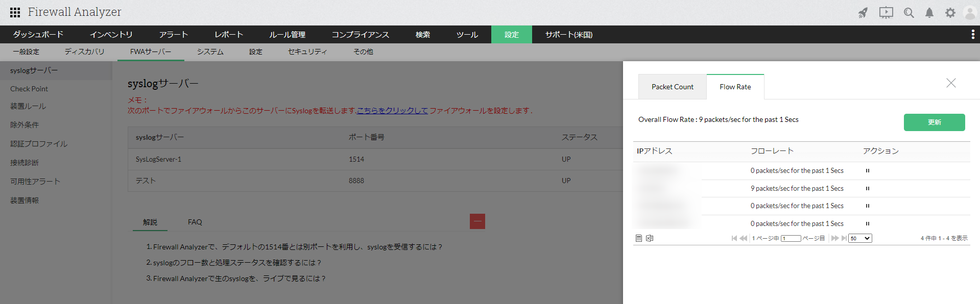Select the システム sub-tab
This screenshot has height=304, width=980.
pyautogui.click(x=210, y=52)
